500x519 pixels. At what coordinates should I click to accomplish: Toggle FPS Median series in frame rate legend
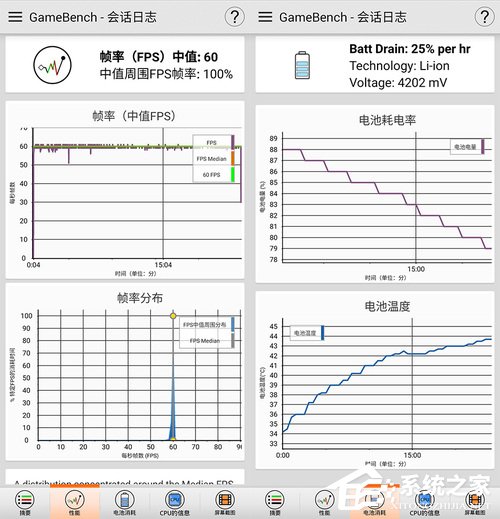click(x=213, y=159)
